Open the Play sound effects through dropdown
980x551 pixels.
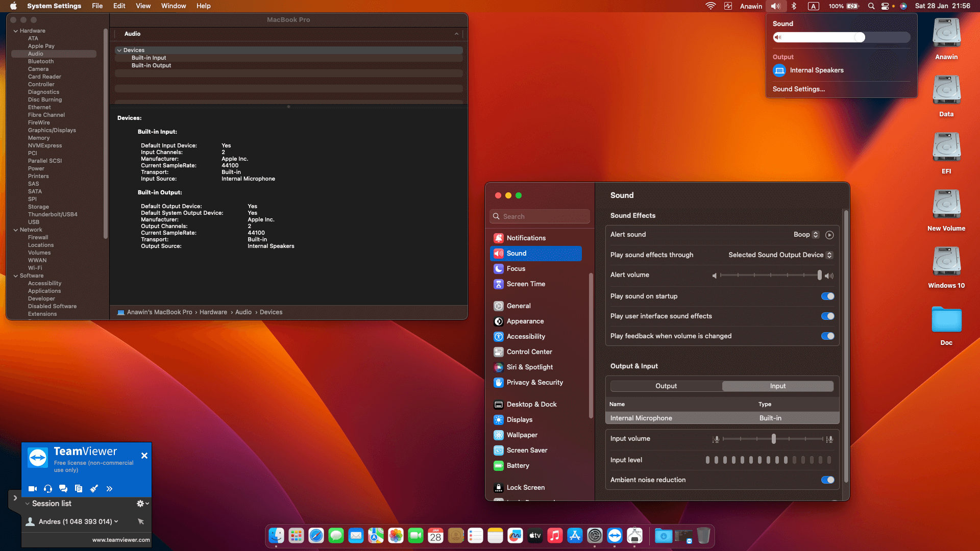tap(780, 255)
